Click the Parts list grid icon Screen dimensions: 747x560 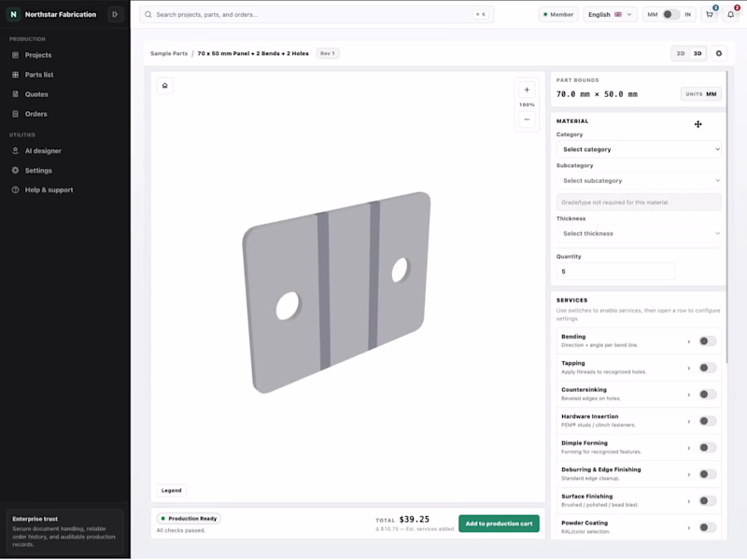[15, 75]
